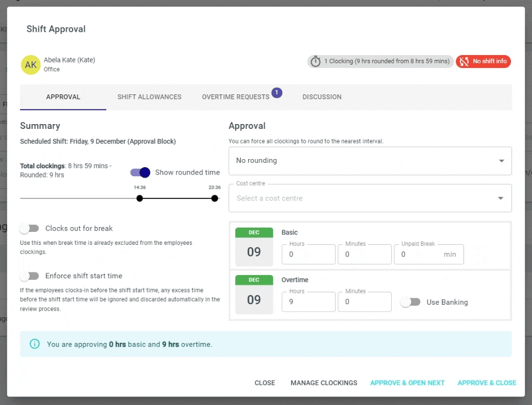
Task: Click the Close button
Action: 264,382
